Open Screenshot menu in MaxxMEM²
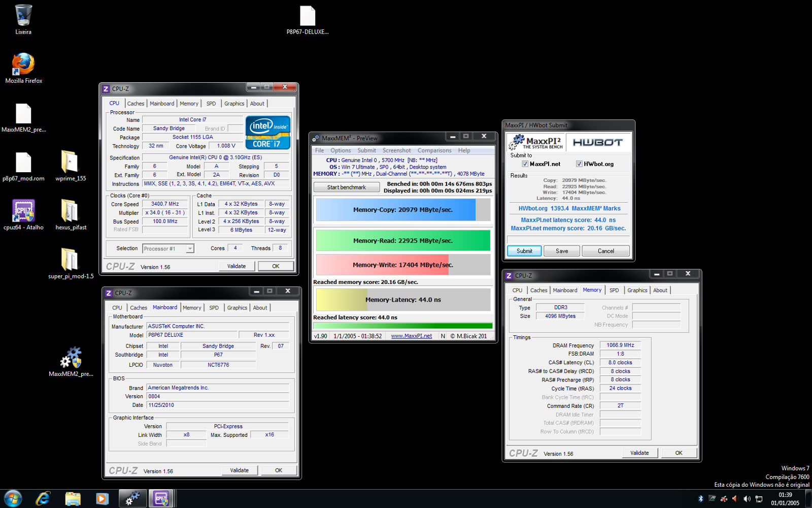Viewport: 812px width, 508px height. (396, 150)
